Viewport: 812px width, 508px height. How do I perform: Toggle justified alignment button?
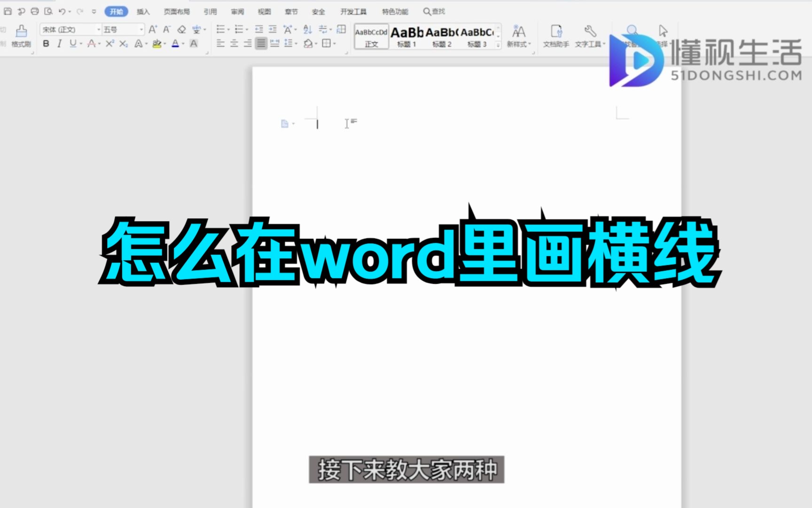(261, 44)
